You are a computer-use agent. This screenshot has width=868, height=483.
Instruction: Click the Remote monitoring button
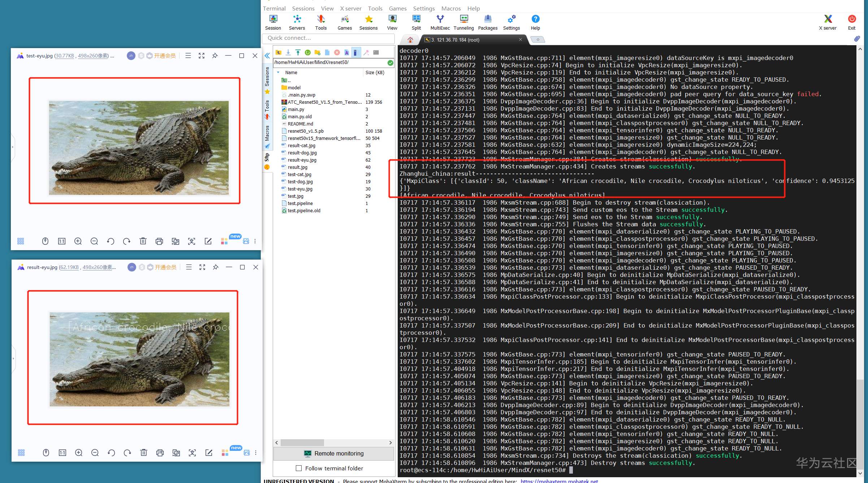coord(333,453)
